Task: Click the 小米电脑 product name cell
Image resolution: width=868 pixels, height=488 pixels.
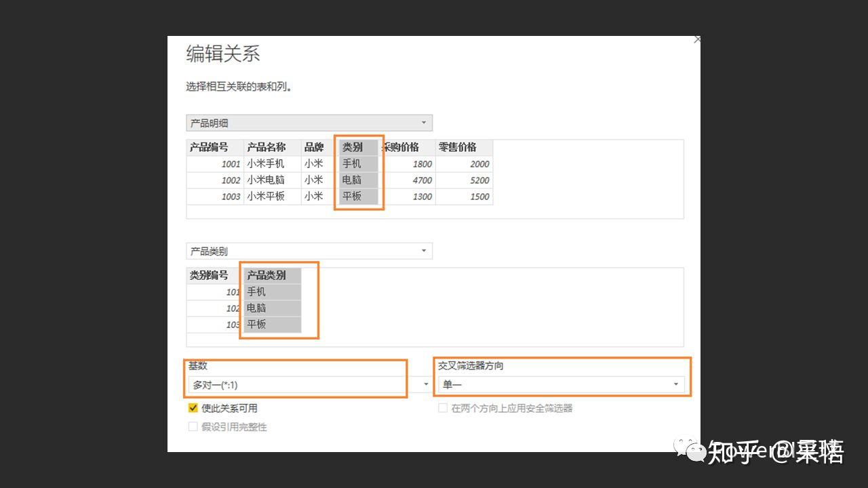Action: pos(273,180)
